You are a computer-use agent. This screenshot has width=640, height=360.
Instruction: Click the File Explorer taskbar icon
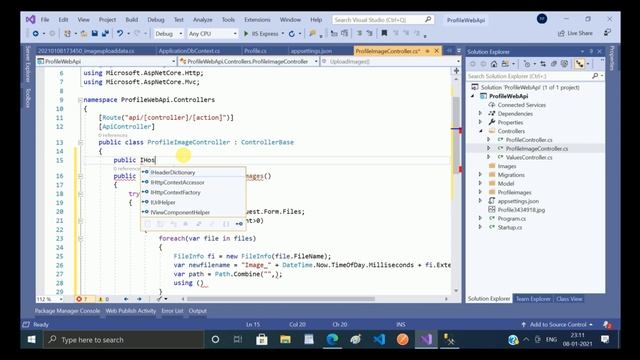click(x=285, y=339)
